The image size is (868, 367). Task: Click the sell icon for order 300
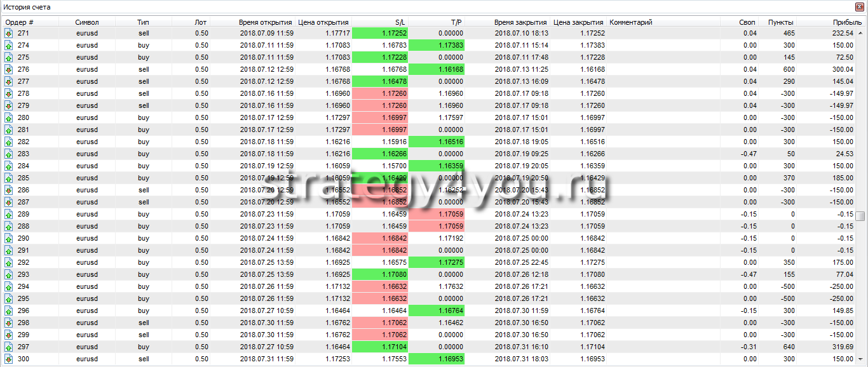9,359
